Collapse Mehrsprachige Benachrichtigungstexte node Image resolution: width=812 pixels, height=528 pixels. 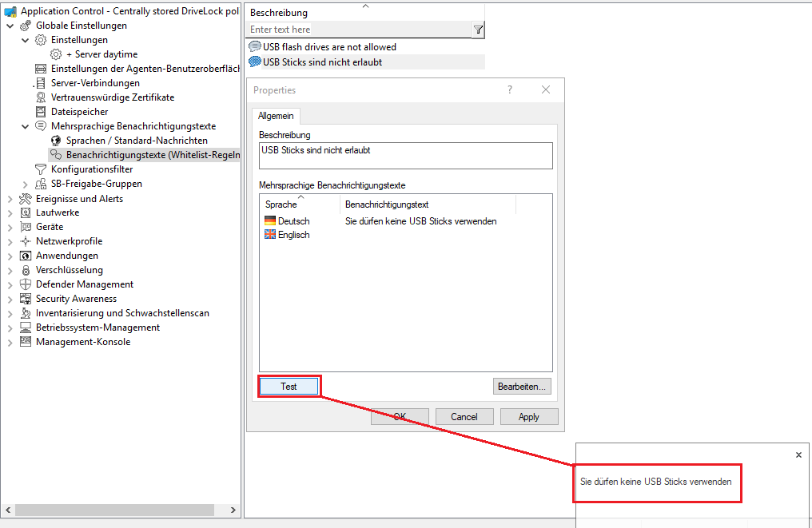(25, 126)
